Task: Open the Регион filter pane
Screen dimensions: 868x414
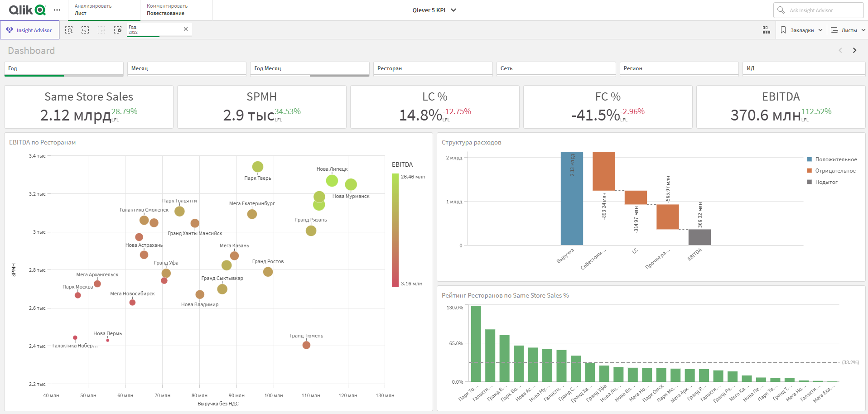Action: [x=679, y=68]
